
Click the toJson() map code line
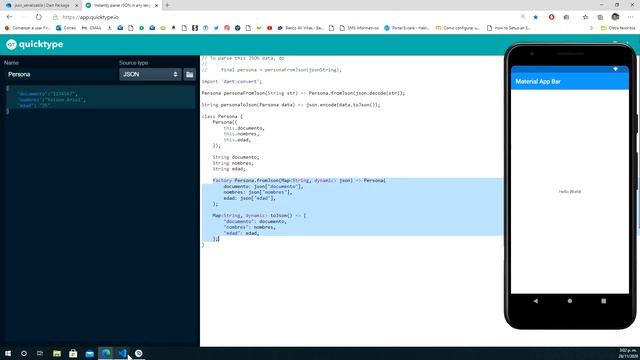259,216
